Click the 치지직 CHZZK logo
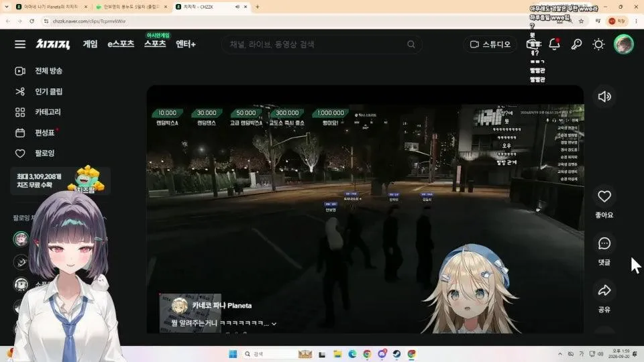 (x=53, y=44)
